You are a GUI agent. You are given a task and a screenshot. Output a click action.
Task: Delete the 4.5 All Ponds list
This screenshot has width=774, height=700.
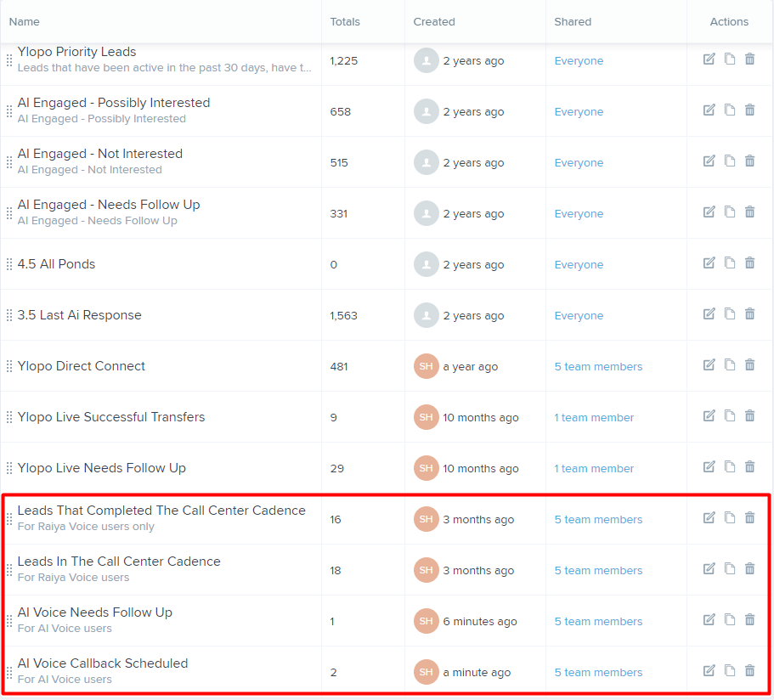click(x=749, y=262)
